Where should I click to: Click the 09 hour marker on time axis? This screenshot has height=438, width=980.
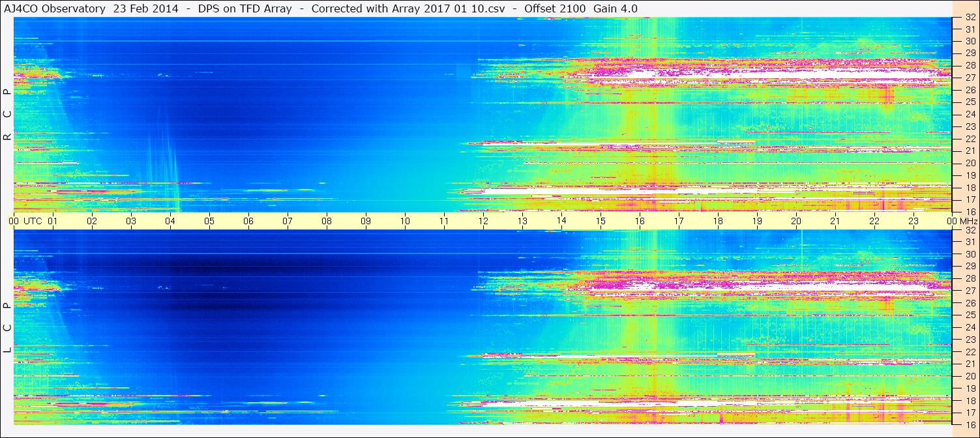(x=366, y=221)
